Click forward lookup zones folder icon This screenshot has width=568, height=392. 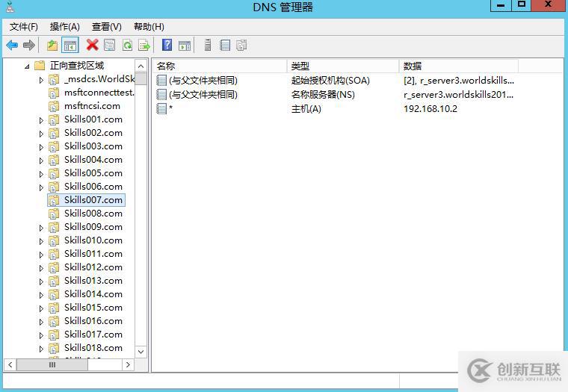click(x=40, y=66)
